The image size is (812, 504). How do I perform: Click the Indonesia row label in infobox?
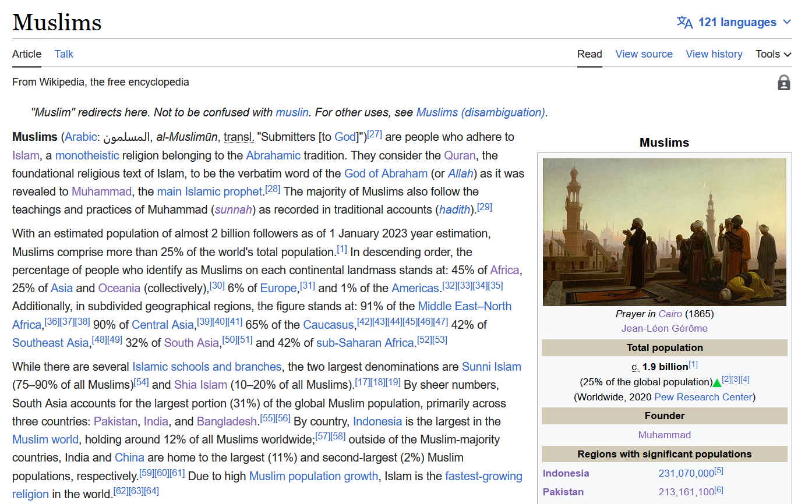[x=566, y=473]
